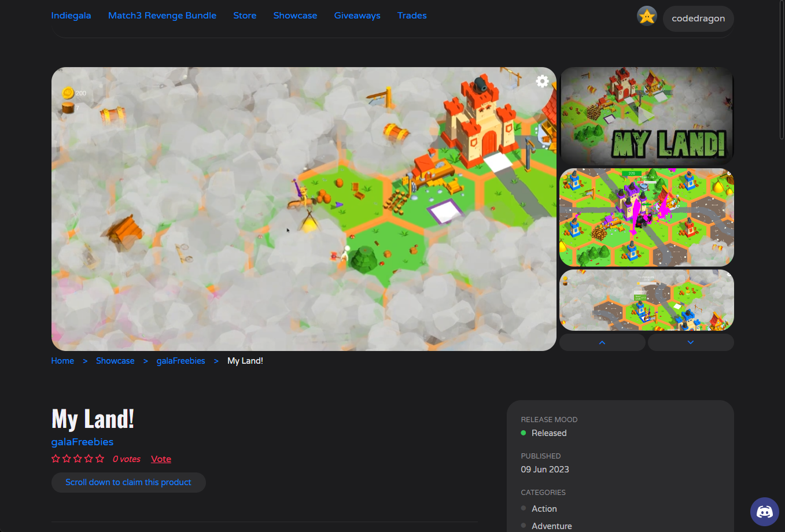
Task: Open the Discord chat icon
Action: (765, 512)
